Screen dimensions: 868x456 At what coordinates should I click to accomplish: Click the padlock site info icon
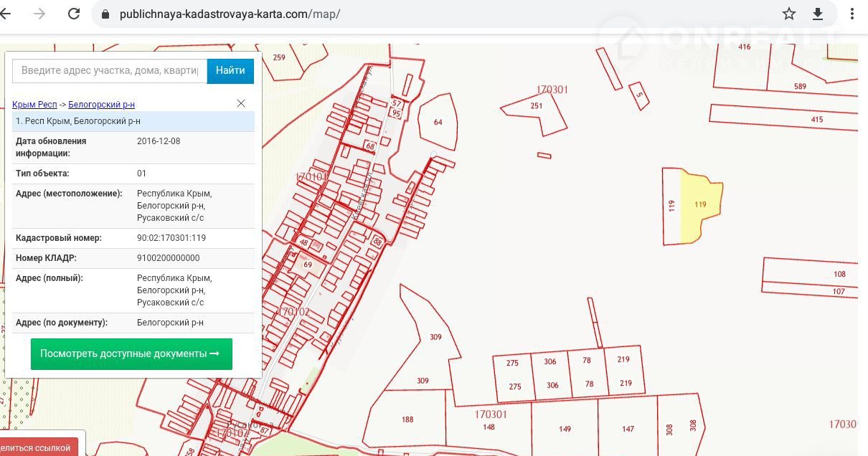click(105, 14)
